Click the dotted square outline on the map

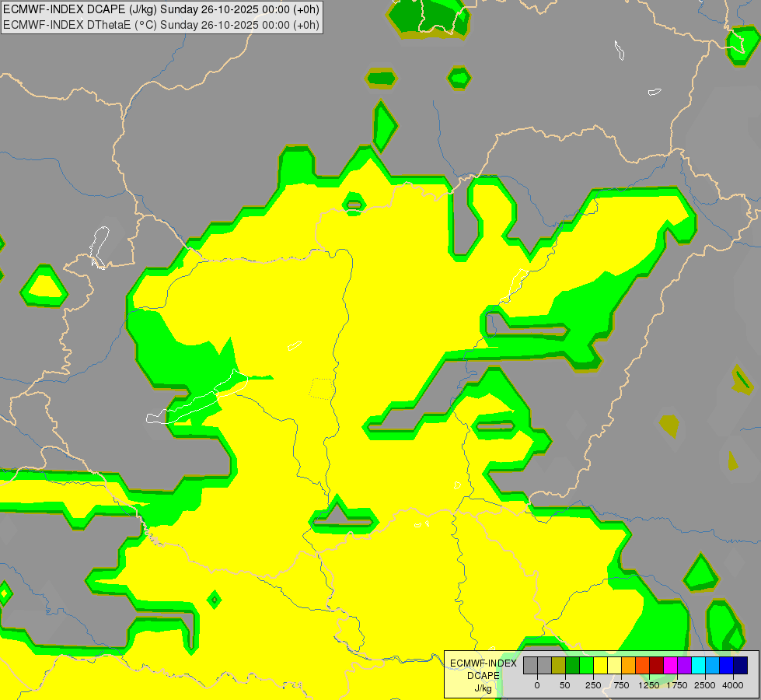pos(321,389)
